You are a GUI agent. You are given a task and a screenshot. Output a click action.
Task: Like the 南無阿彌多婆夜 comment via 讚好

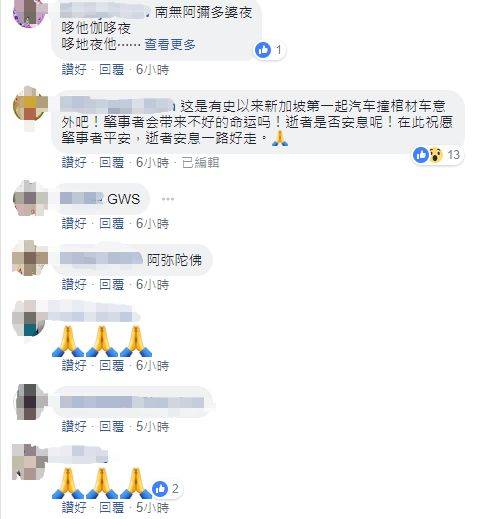(74, 69)
